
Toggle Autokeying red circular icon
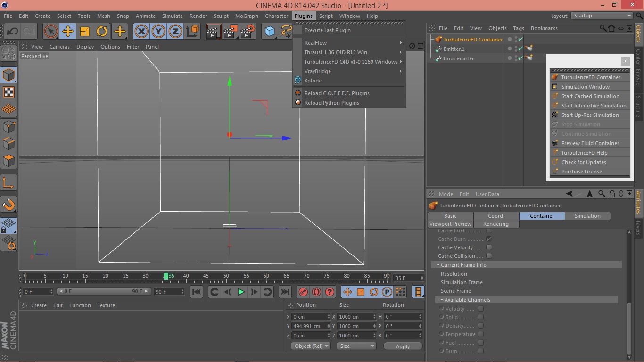(316, 292)
